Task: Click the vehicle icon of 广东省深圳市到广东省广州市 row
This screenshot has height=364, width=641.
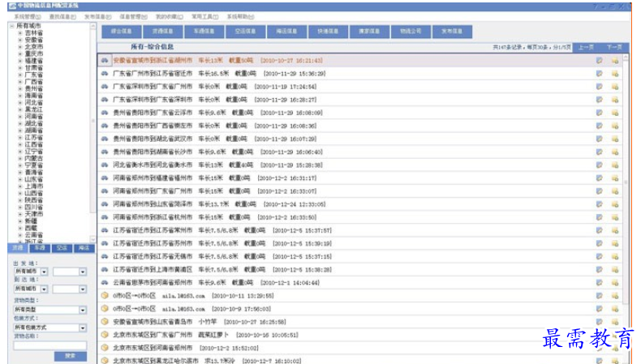Action: (105, 87)
